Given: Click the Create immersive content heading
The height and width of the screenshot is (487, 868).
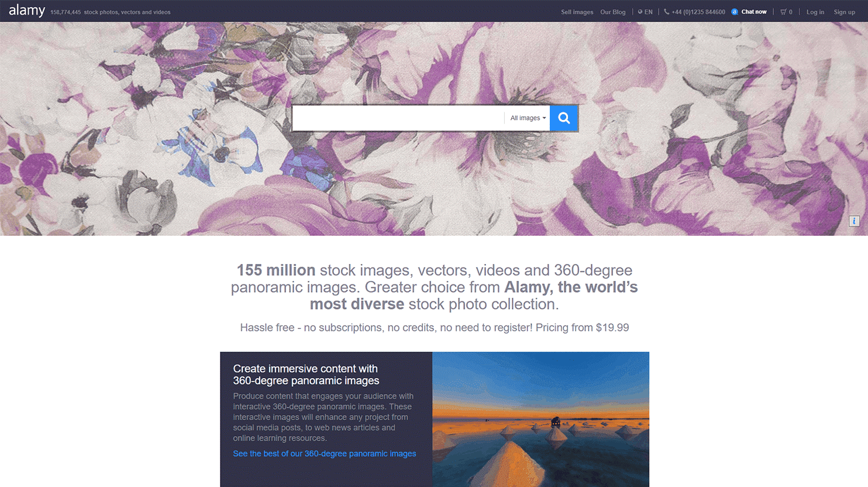Looking at the screenshot, I should (x=306, y=375).
